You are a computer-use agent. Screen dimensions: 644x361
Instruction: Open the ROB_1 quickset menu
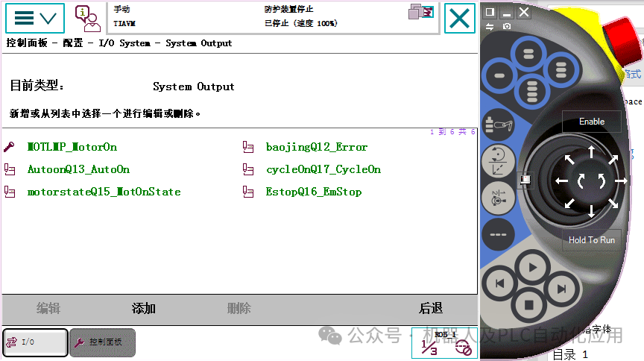pyautogui.click(x=445, y=343)
